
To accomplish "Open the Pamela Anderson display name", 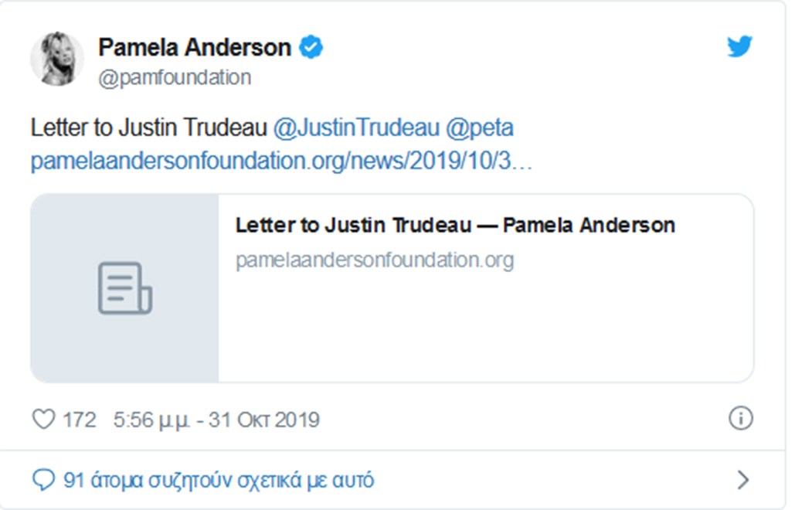I will point(194,48).
